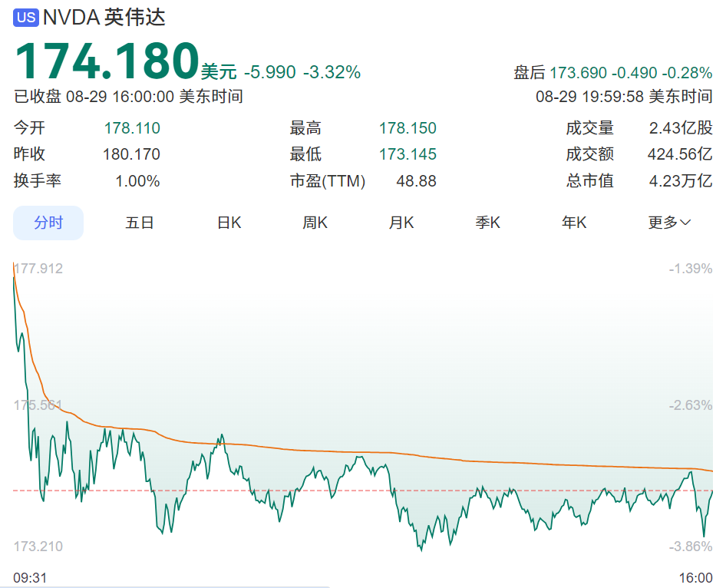Open the 日K daily candlestick tab
Viewport: 726px width, 588px height.
pyautogui.click(x=229, y=223)
